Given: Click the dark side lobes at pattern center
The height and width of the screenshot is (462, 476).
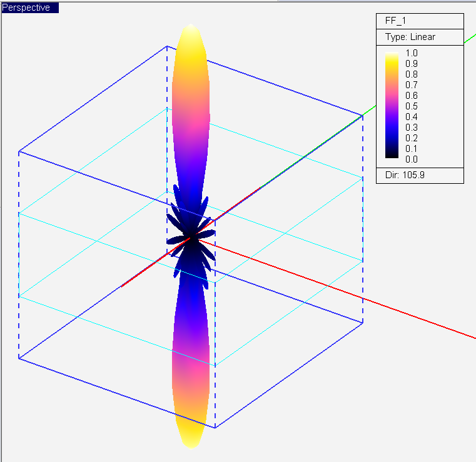Looking at the screenshot, I should click(192, 238).
